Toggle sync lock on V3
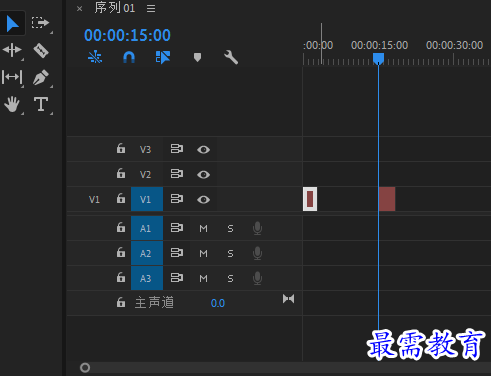 pyautogui.click(x=177, y=149)
